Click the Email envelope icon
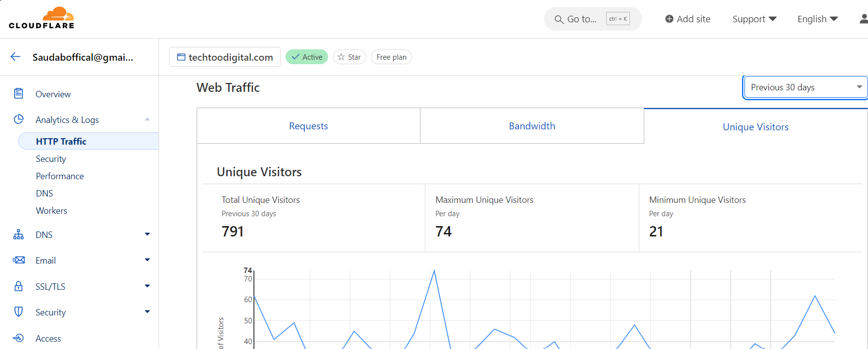868x349 pixels. click(19, 260)
